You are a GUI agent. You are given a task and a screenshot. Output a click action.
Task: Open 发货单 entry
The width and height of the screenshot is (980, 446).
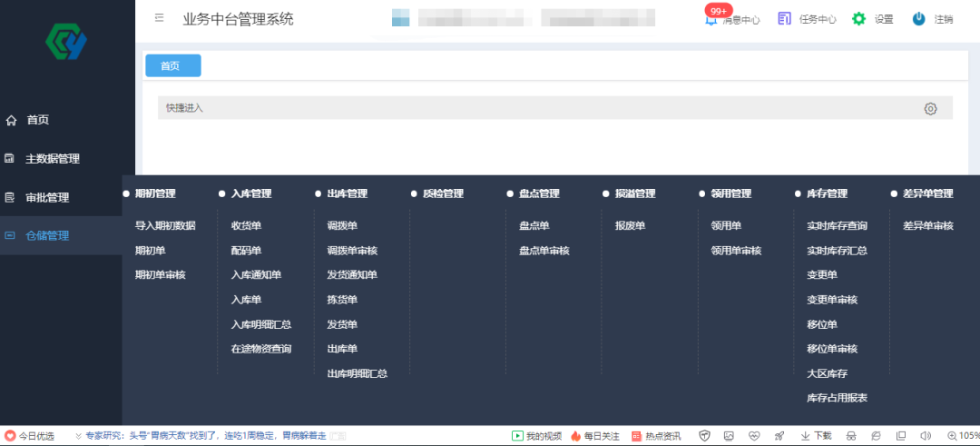pos(342,324)
